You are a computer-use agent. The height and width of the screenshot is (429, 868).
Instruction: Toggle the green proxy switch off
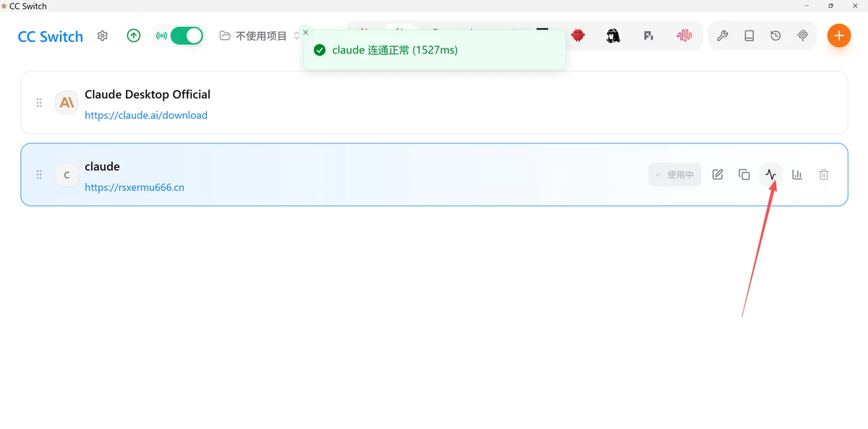[187, 35]
